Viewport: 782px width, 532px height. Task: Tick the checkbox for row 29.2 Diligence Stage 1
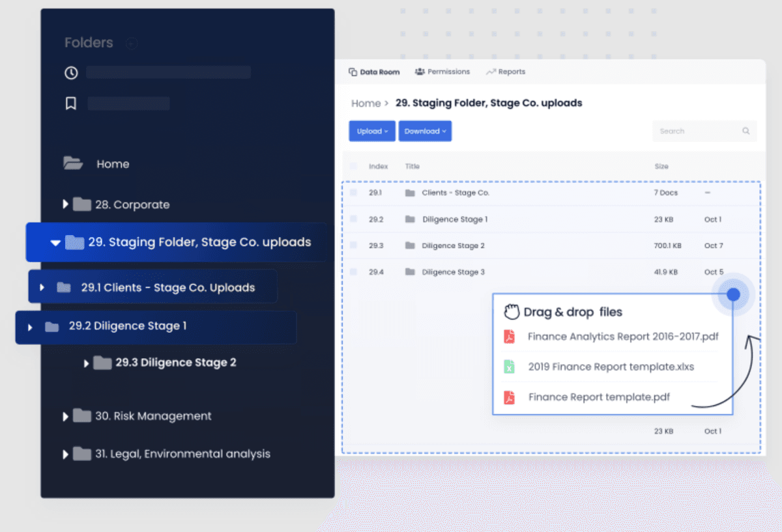354,219
